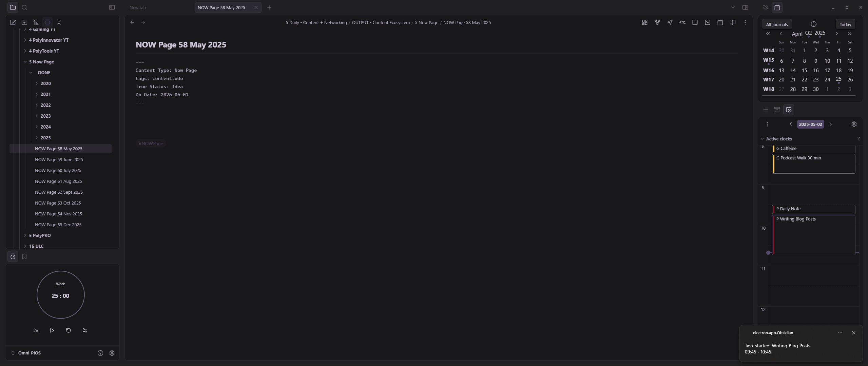Reset the Pomodoro work timer
Screen dimensions: 868x366
tap(69, 330)
